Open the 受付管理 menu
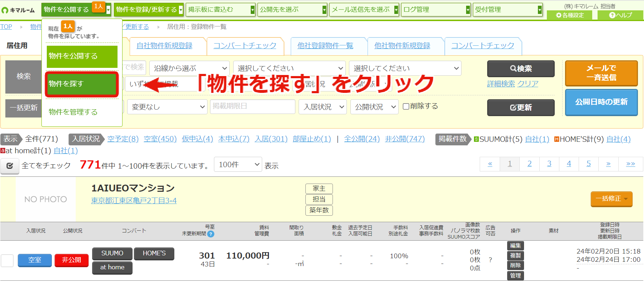This screenshot has width=644, height=290. coord(508,10)
